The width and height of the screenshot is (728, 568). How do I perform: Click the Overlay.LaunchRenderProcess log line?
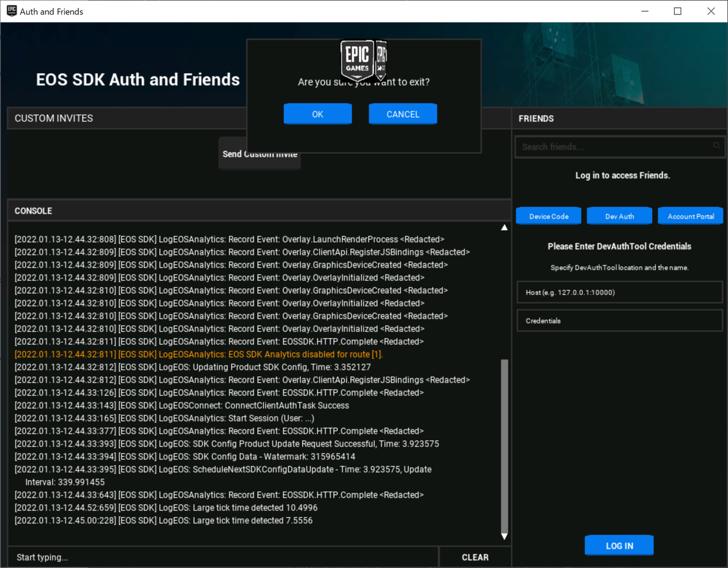coord(229,239)
